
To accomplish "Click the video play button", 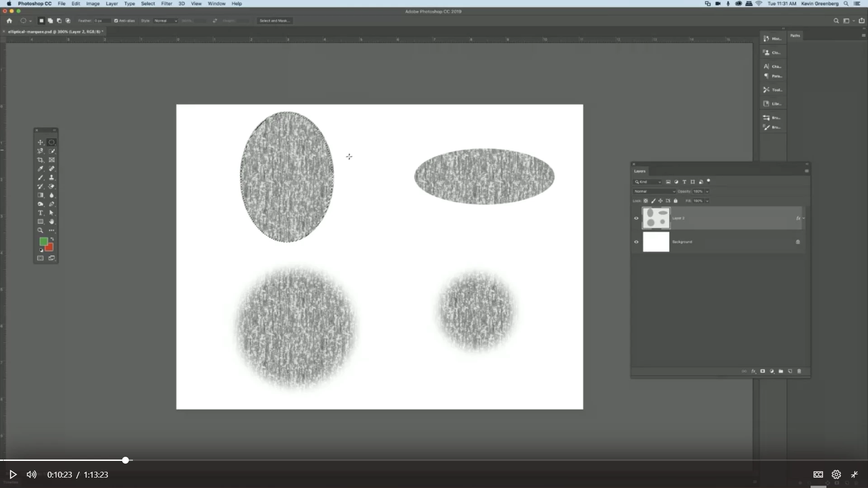I will [x=13, y=474].
